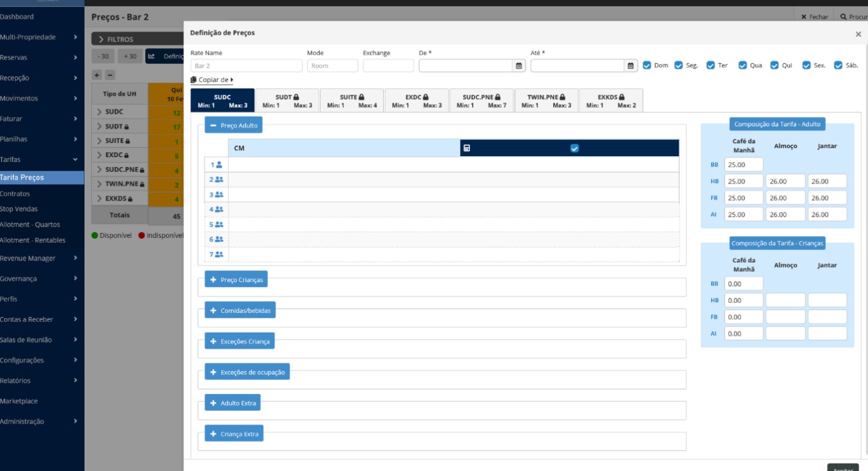Expand the FILTROS panel
The image size is (868, 471).
click(138, 39)
